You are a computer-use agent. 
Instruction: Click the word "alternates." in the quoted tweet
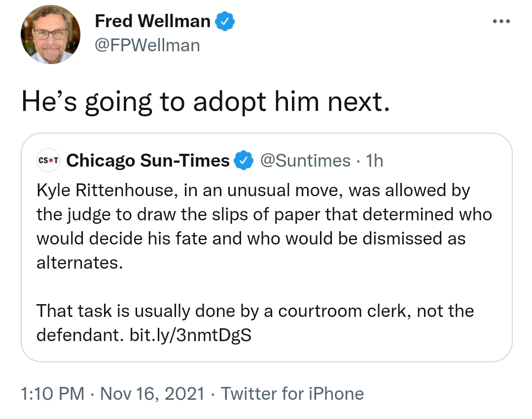(80, 263)
